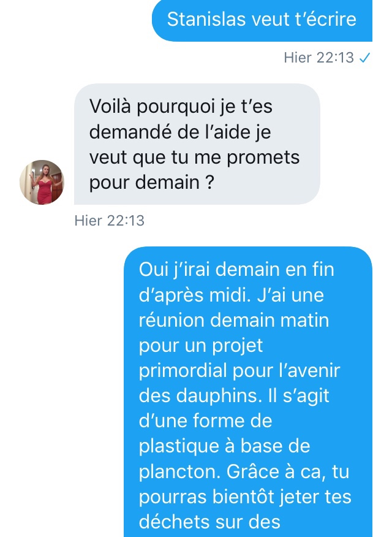
Task: Select the 'Stanislas veut t'écrire' message bubble
Action: click(x=262, y=20)
